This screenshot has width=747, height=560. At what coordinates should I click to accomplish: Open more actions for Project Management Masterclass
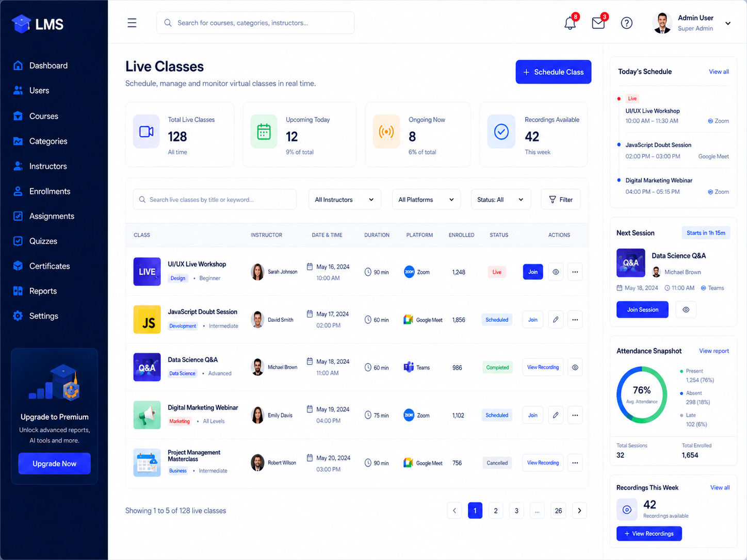[x=575, y=463]
